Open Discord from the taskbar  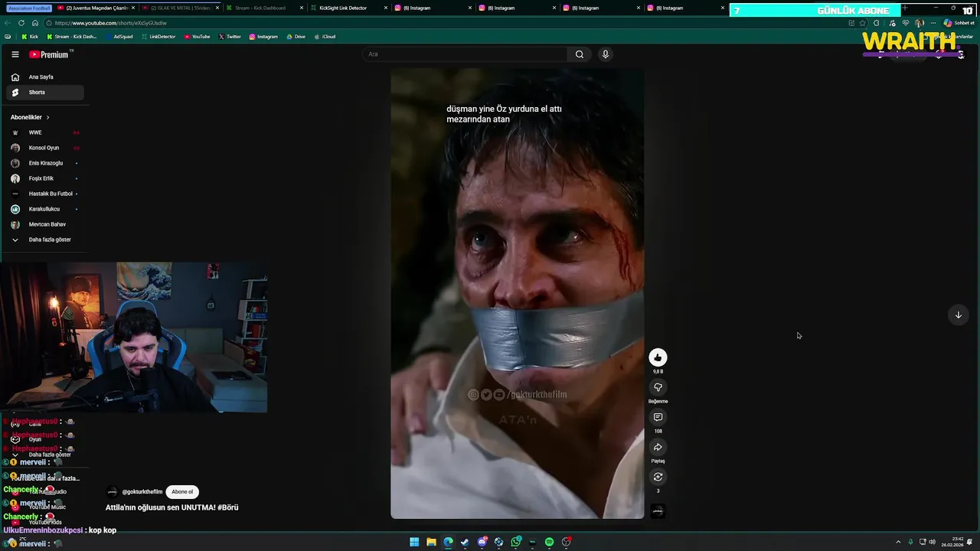click(482, 542)
